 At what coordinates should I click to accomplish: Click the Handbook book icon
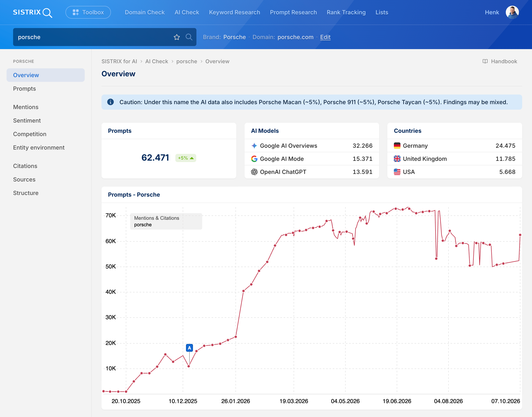[x=485, y=61]
